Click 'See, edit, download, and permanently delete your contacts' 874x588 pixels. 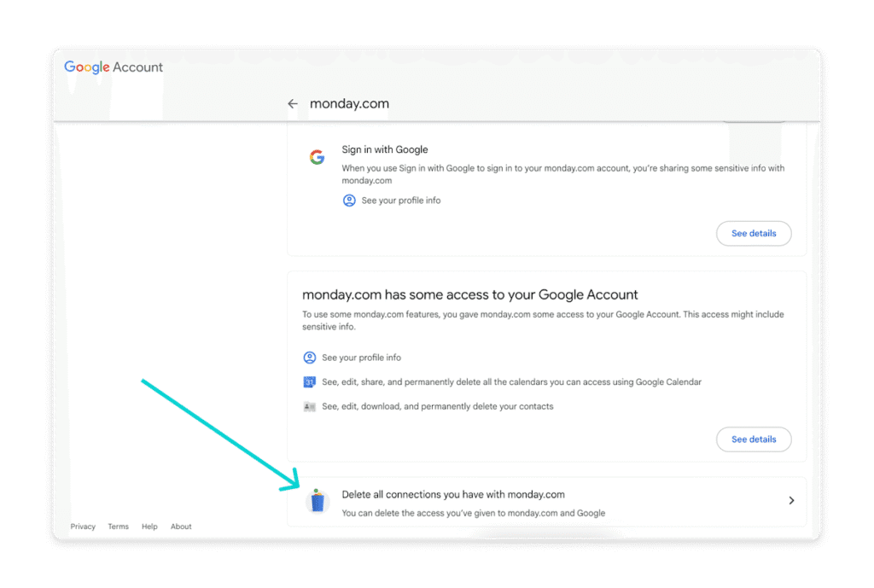click(438, 407)
